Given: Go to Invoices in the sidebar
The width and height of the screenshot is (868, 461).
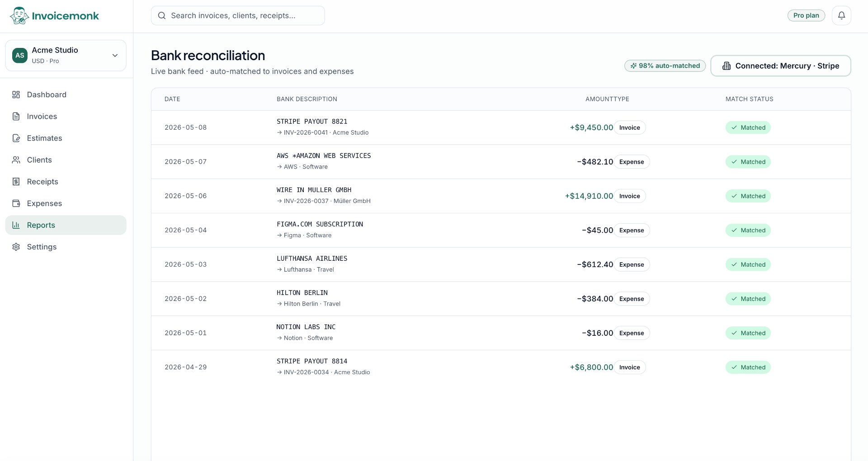Looking at the screenshot, I should point(66,116).
